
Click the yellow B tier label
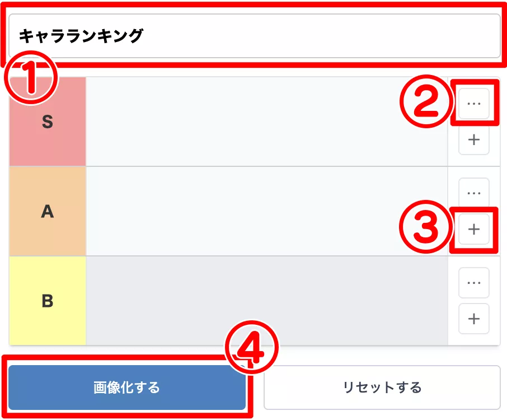(48, 301)
